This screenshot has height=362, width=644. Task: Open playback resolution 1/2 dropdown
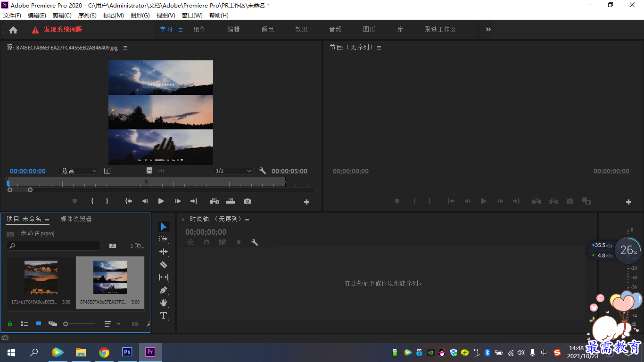[x=233, y=171]
